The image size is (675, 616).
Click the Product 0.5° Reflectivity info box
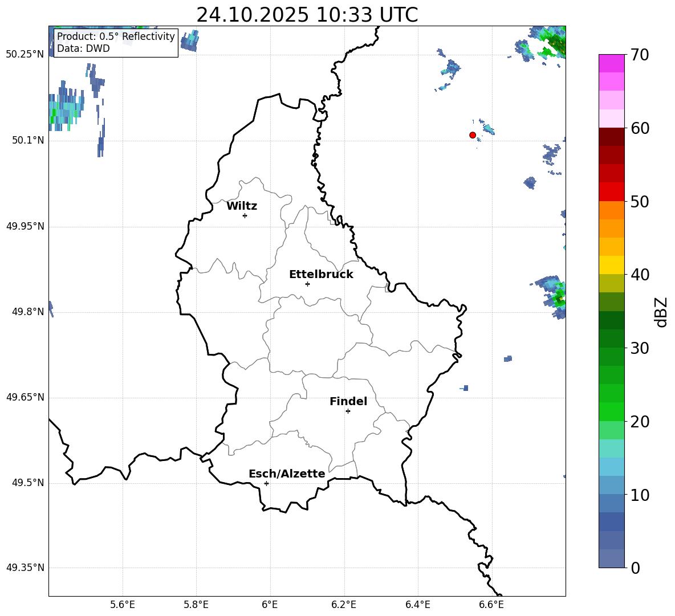[x=116, y=43]
